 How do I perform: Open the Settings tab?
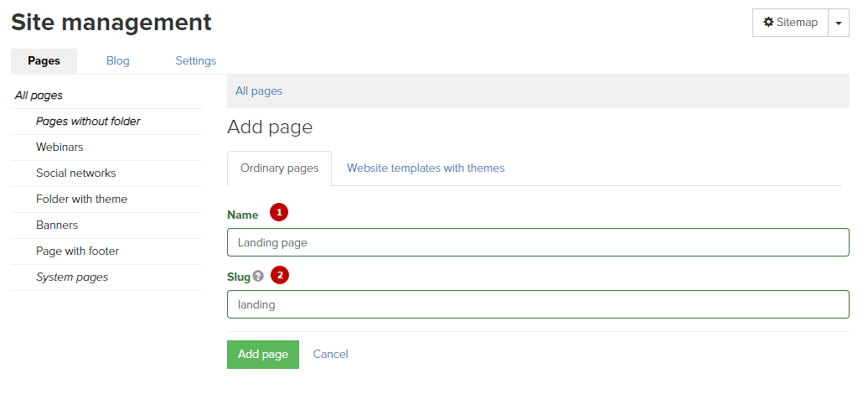pyautogui.click(x=196, y=61)
